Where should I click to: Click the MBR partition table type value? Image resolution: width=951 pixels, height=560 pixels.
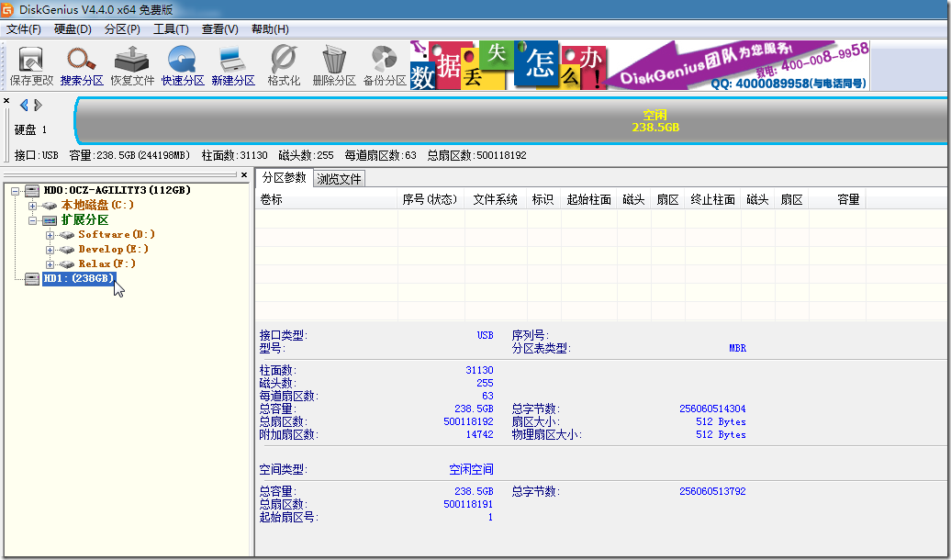737,349
